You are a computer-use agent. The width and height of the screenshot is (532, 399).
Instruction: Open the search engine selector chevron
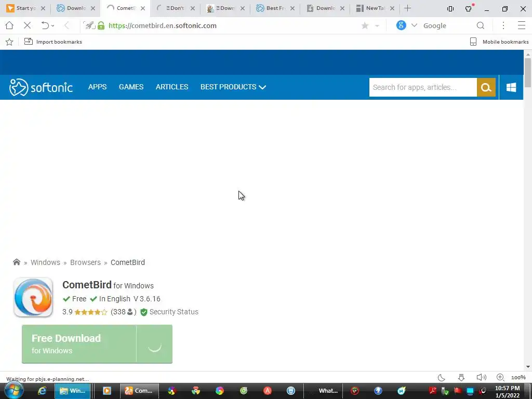coord(414,25)
